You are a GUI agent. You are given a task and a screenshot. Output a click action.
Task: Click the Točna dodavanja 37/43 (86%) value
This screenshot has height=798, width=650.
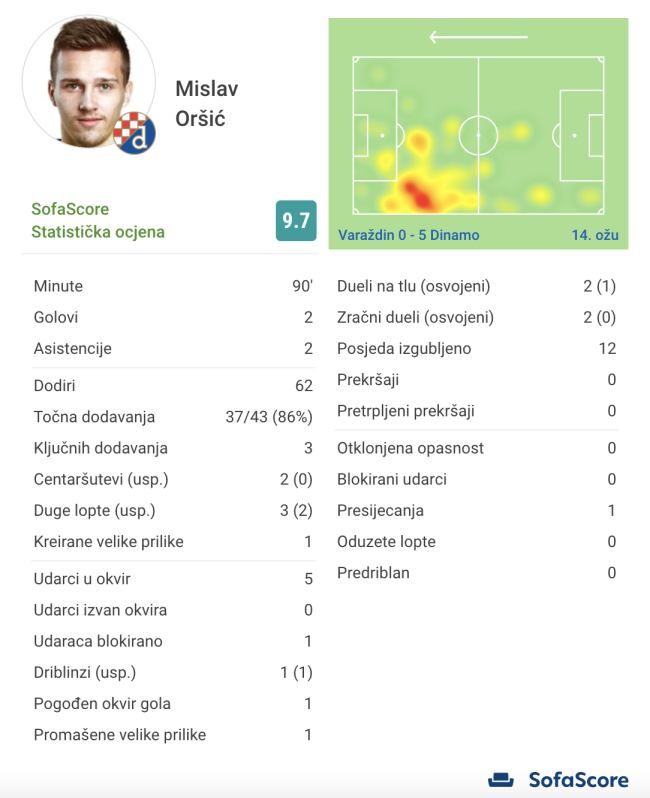(x=269, y=417)
